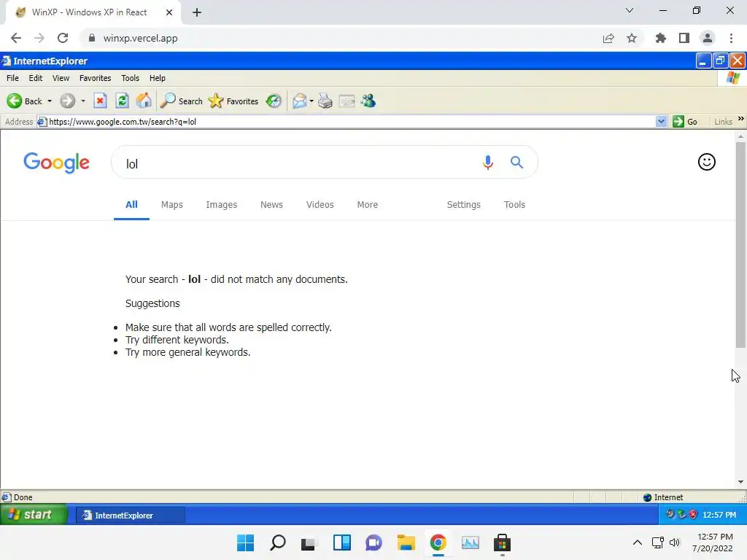Switch to the Images tab
Image resolution: width=747 pixels, height=560 pixels.
(222, 205)
